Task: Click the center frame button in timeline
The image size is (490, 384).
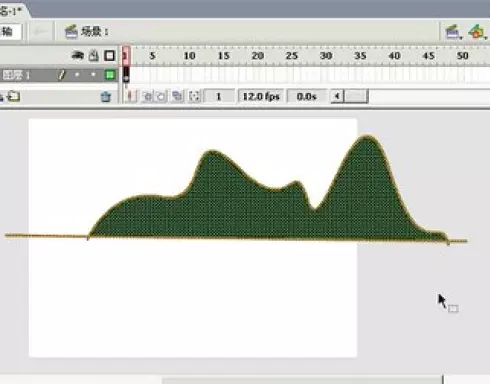Action: tap(130, 97)
